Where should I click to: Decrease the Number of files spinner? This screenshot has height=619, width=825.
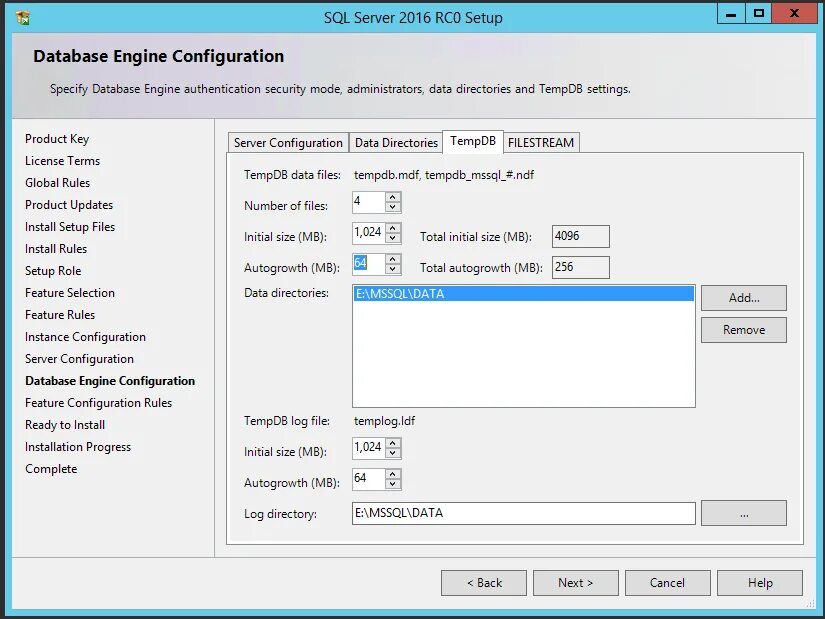pos(393,207)
